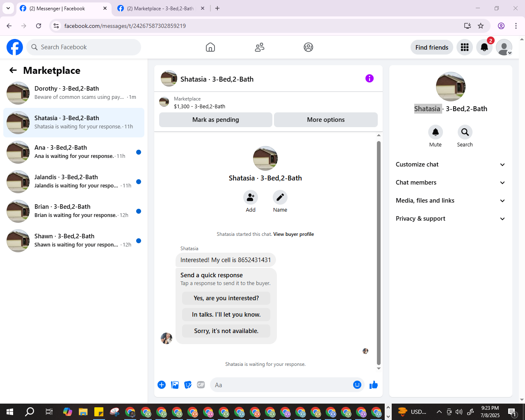The height and width of the screenshot is (420, 525).
Task: Mute the conversation bell icon
Action: [x=436, y=132]
